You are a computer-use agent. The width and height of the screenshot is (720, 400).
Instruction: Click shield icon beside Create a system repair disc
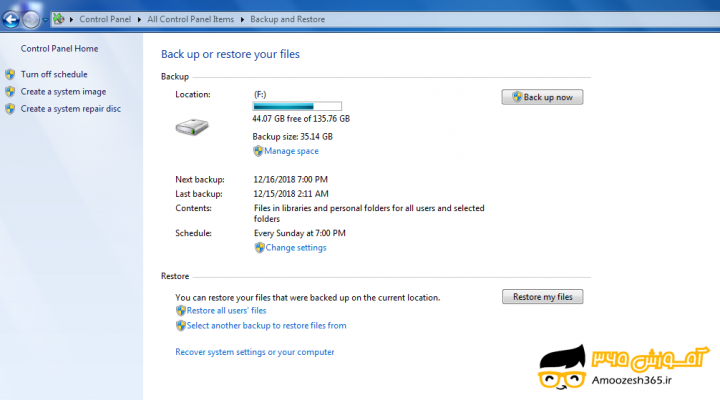click(x=10, y=109)
